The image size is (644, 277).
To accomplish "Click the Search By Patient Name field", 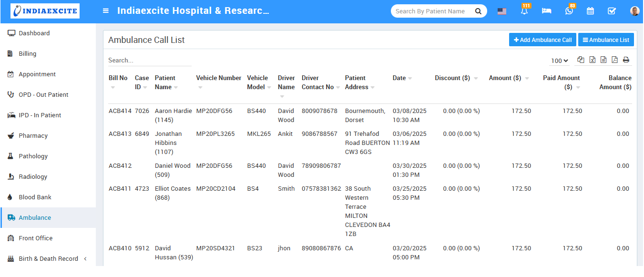I will pyautogui.click(x=430, y=11).
